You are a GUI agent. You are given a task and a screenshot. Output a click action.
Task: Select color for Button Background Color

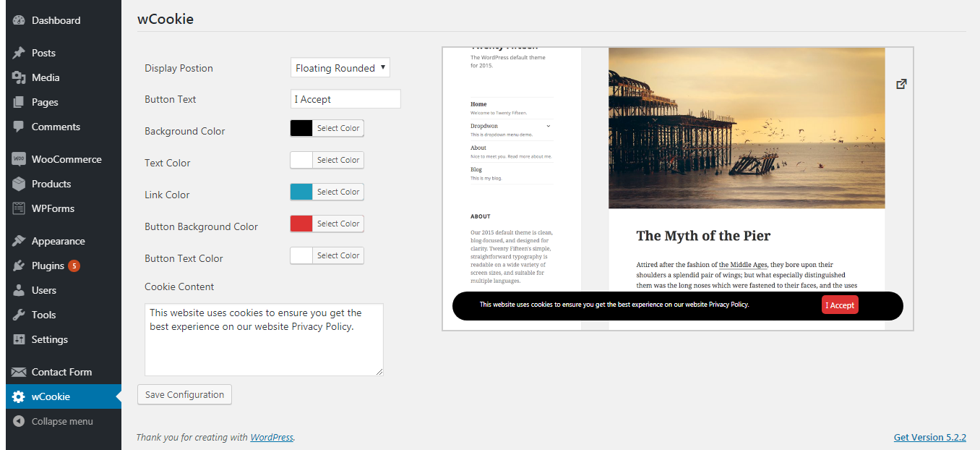pyautogui.click(x=338, y=224)
